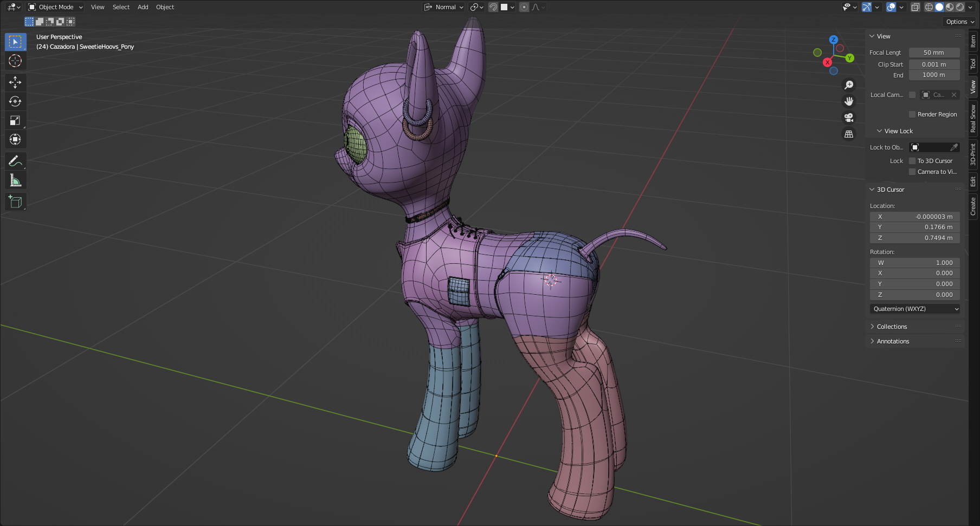
Task: Open the editor type dropdown
Action: [14, 7]
